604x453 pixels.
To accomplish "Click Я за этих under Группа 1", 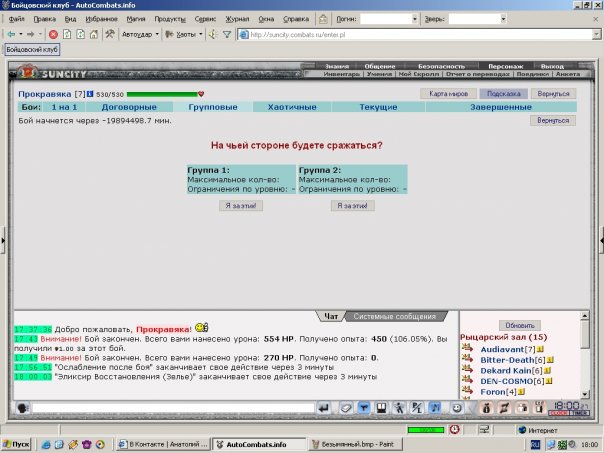I will [241, 206].
